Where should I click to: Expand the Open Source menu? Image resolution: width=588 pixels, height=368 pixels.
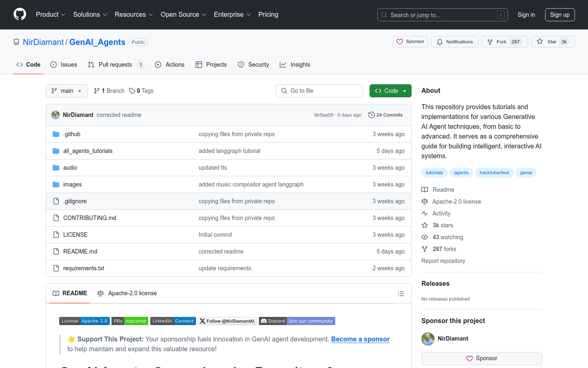point(184,14)
